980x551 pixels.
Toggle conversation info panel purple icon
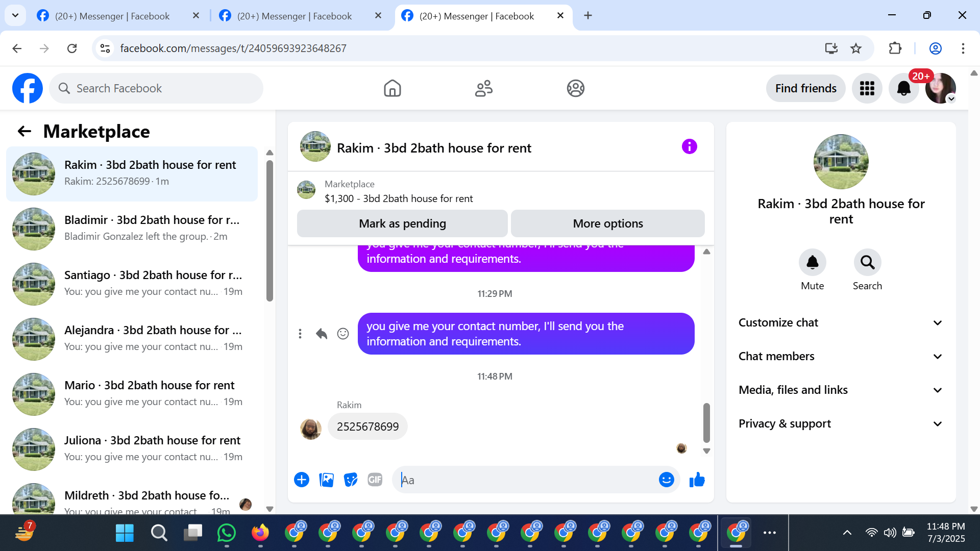click(689, 147)
